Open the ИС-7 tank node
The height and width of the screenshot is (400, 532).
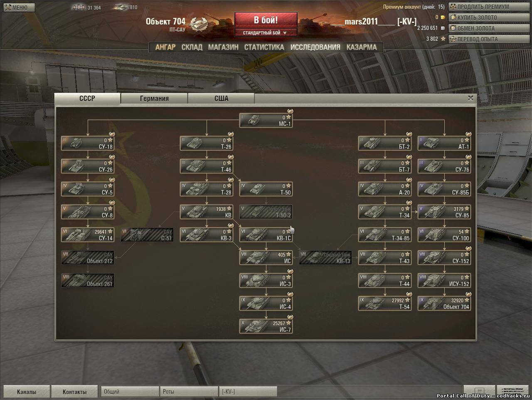[x=266, y=326]
